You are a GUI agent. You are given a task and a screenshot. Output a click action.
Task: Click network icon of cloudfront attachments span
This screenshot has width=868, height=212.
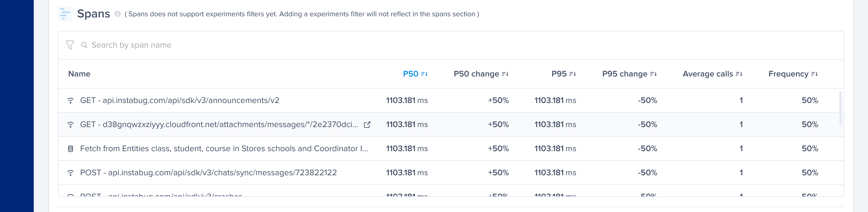(x=71, y=124)
